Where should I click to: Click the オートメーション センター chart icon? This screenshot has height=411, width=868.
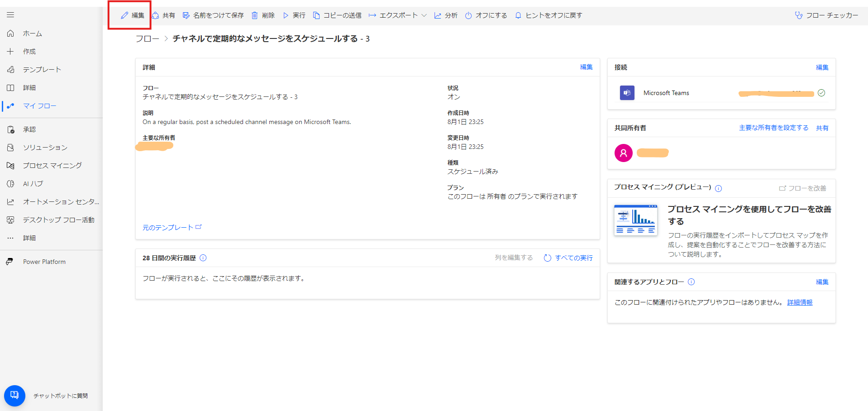[10, 202]
